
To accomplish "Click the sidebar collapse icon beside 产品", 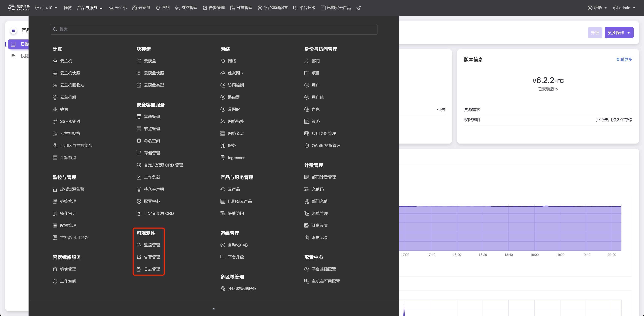I will click(13, 31).
